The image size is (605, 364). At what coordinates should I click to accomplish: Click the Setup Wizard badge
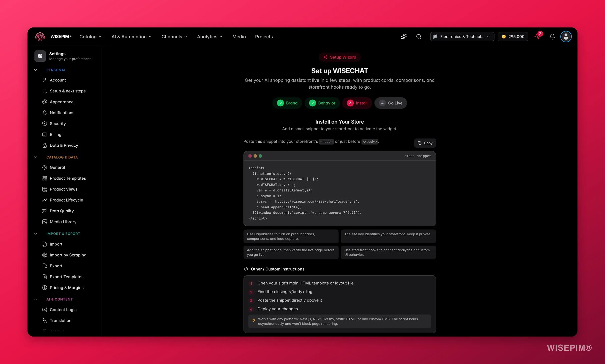point(340,57)
